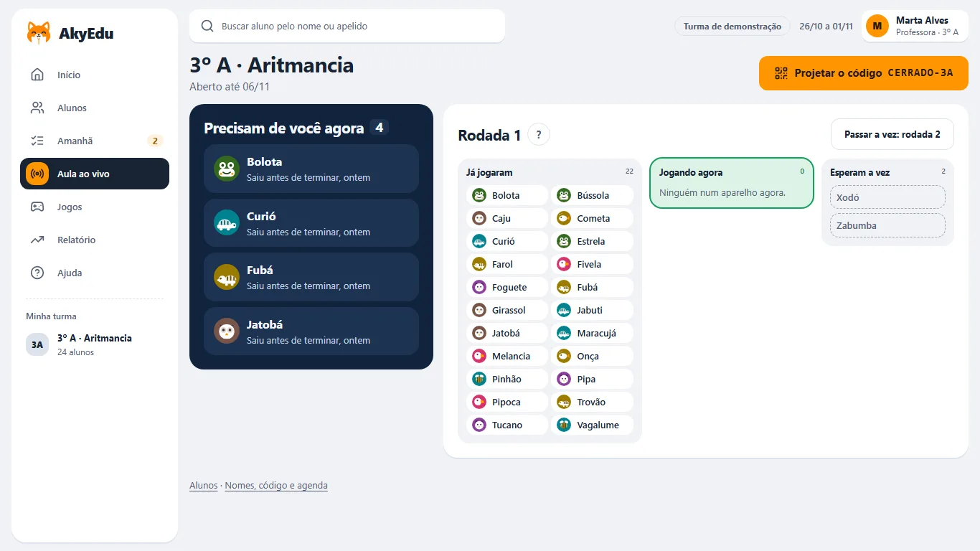Click the count 4 beside Precisam de você agora

380,128
